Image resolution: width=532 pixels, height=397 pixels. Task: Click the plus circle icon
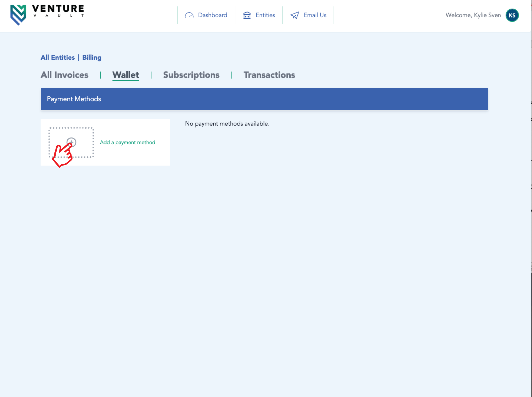tap(71, 142)
